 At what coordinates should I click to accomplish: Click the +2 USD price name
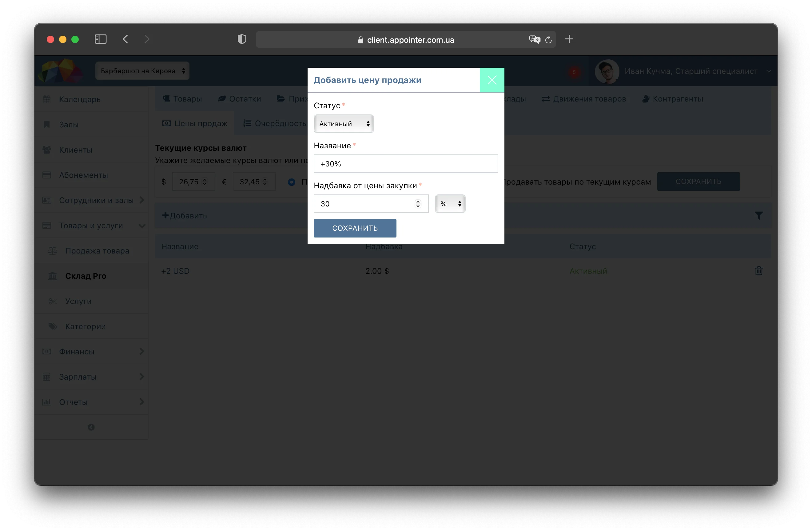point(175,271)
